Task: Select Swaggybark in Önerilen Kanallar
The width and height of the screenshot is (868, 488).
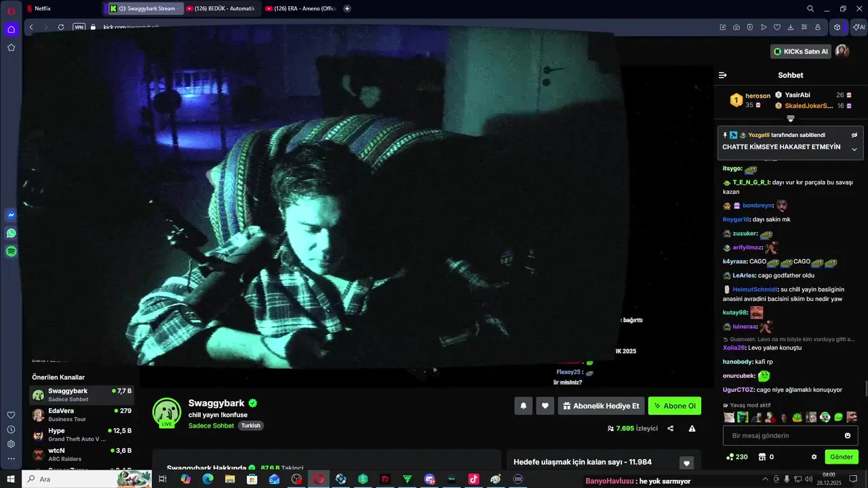Action: click(81, 395)
